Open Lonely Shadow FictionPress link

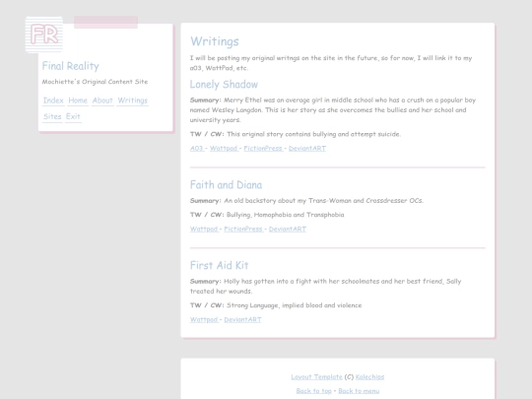pyautogui.click(x=264, y=148)
